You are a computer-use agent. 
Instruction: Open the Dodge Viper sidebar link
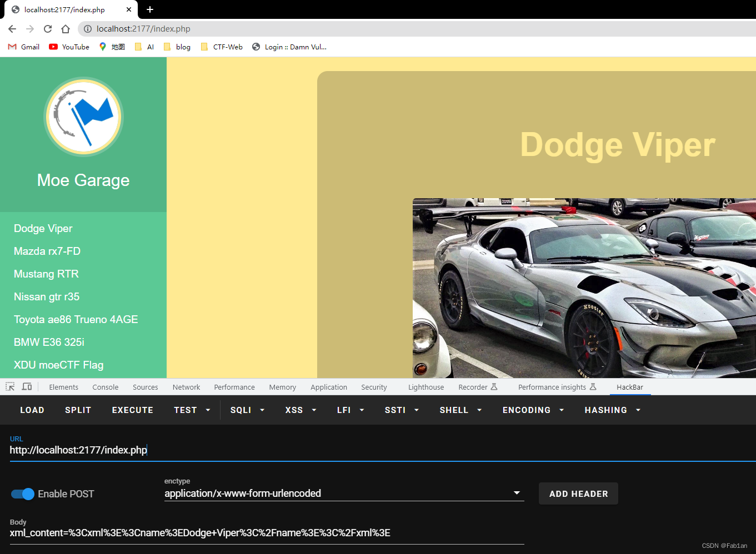click(43, 228)
